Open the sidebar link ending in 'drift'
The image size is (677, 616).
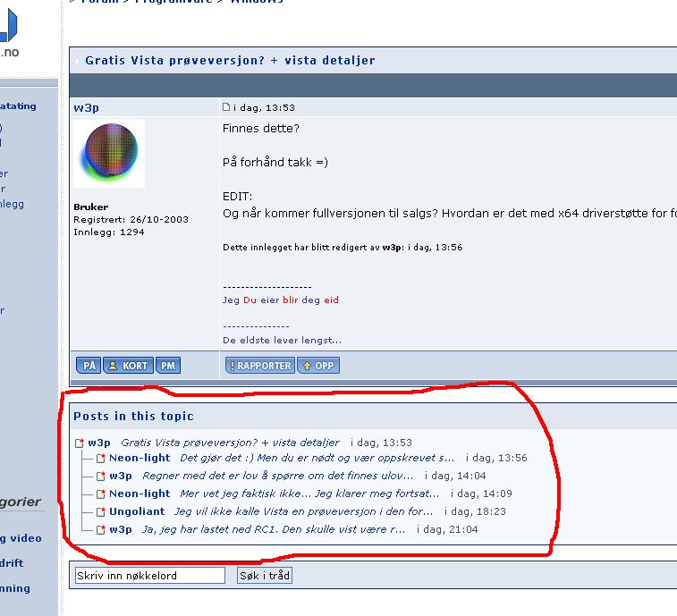[x=12, y=563]
